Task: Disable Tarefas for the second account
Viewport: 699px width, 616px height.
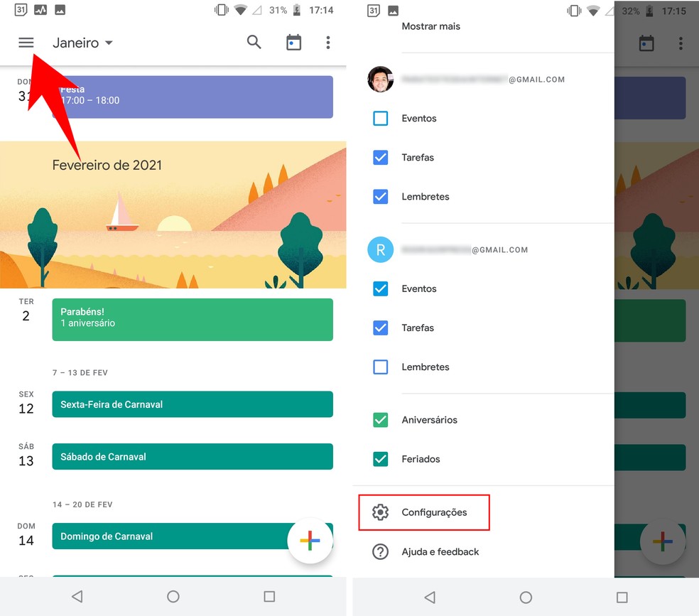Action: click(380, 328)
